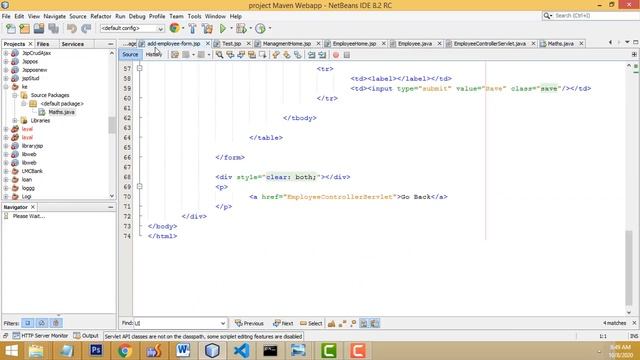Open the Refactor menu
The width and height of the screenshot is (640, 360).
pyautogui.click(x=101, y=16)
